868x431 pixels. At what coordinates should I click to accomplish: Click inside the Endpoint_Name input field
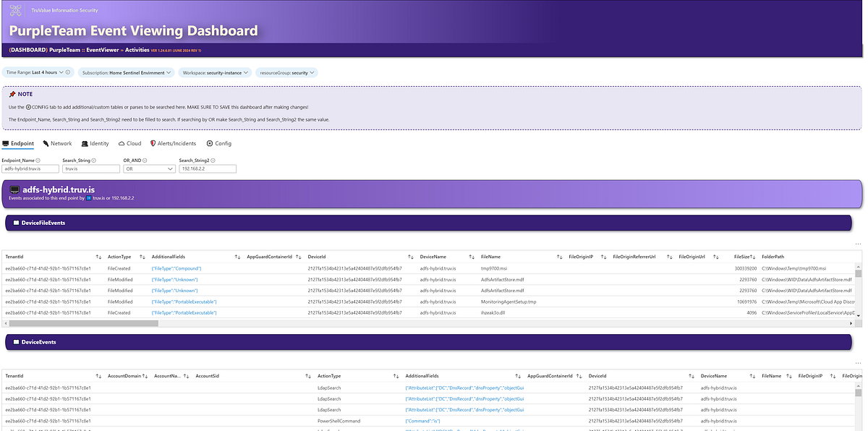pyautogui.click(x=30, y=168)
